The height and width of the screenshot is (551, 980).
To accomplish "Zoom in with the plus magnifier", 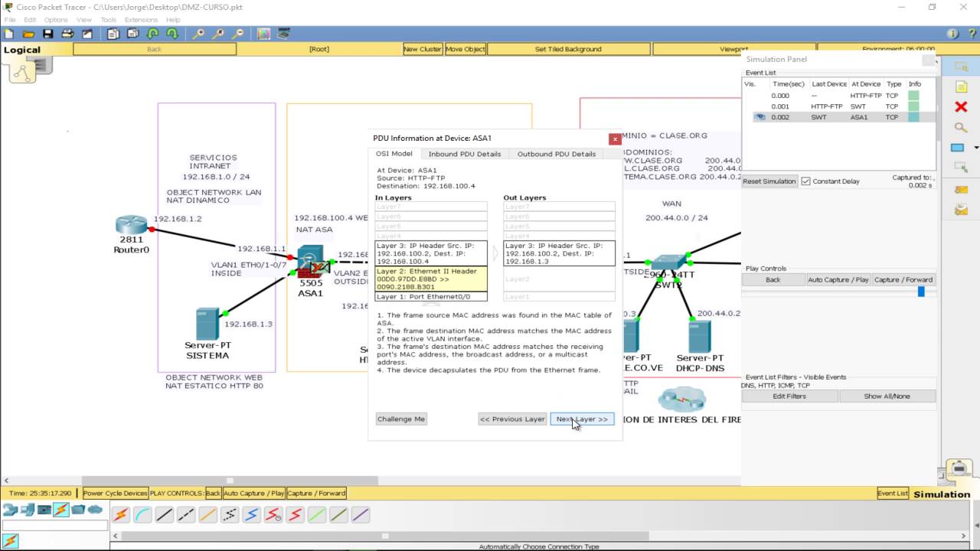I will click(198, 34).
